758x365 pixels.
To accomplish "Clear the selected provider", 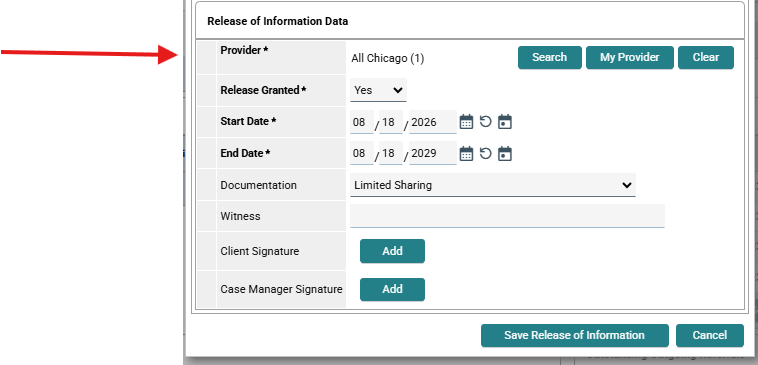I will 706,58.
